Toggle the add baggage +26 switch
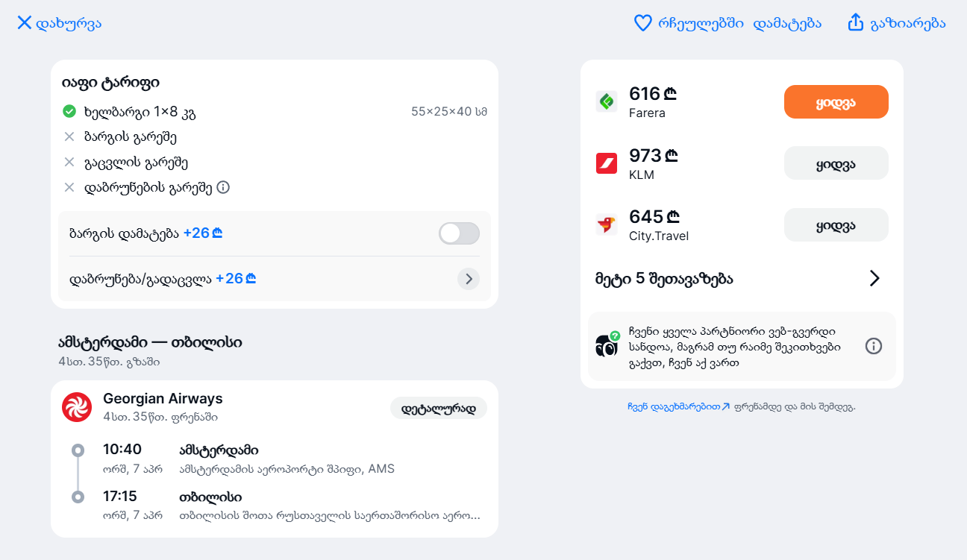This screenshot has width=967, height=560. click(459, 233)
